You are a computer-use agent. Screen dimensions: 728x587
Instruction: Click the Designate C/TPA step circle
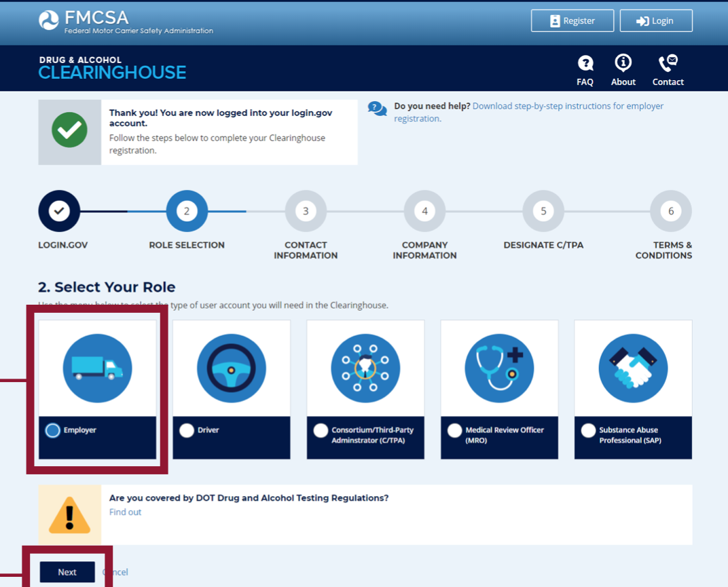[543, 210]
